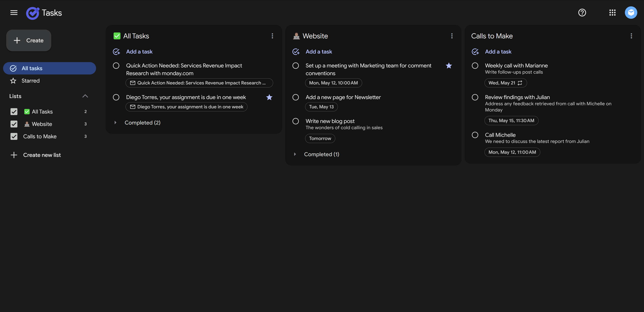Uncheck the Website list checkbox in sidebar

click(14, 124)
